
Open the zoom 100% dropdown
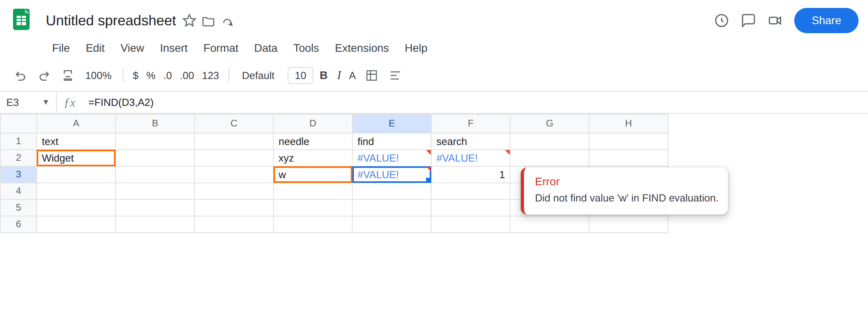(98, 75)
